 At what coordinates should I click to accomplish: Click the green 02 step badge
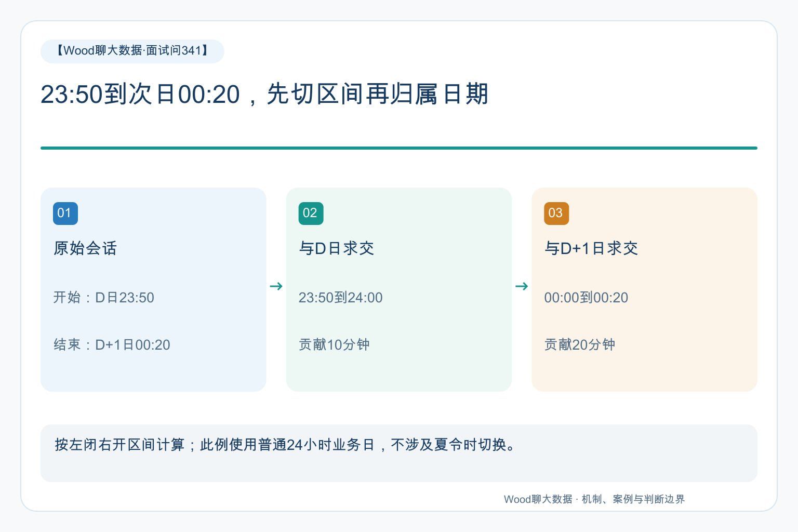coord(311,214)
